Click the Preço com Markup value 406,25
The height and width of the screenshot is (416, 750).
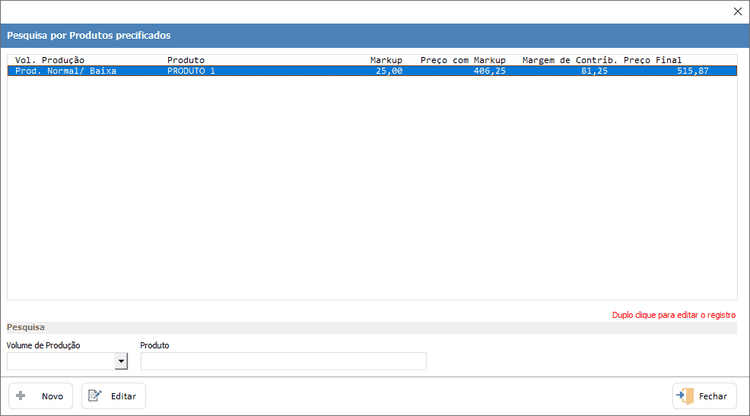(489, 71)
